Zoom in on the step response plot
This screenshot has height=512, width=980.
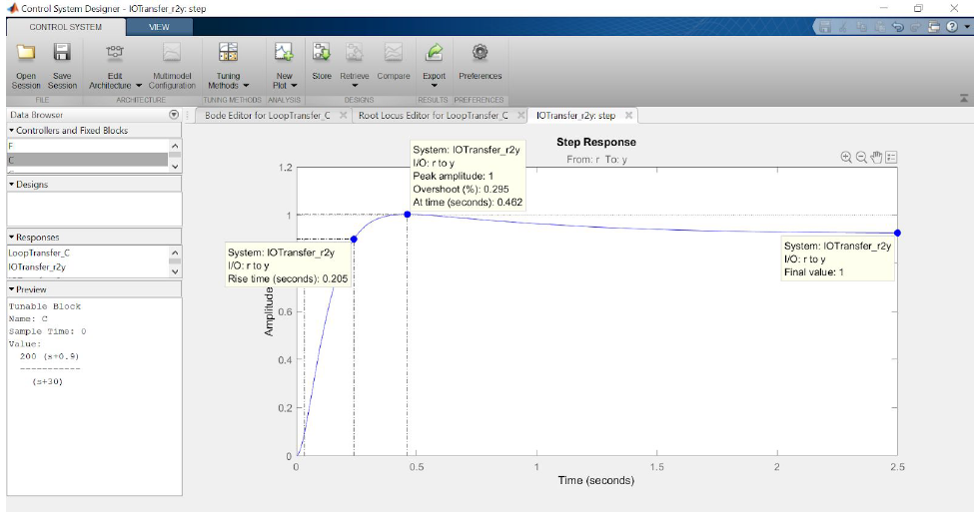coord(846,157)
